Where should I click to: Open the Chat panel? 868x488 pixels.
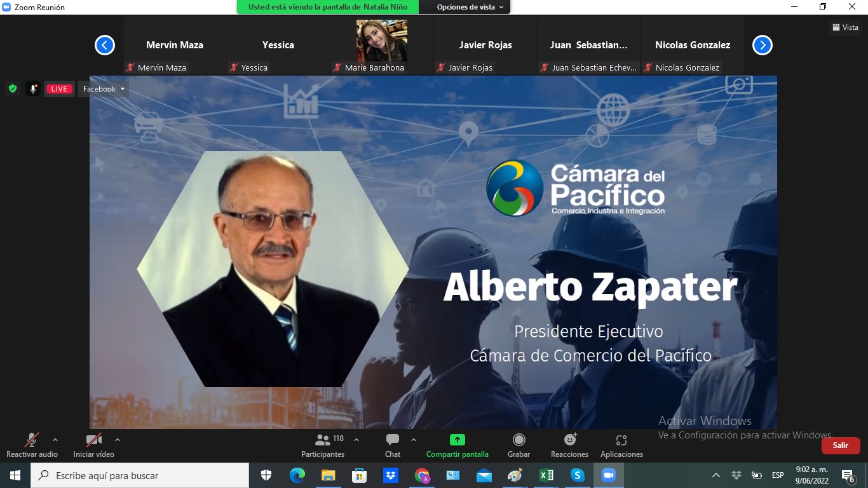tap(393, 445)
